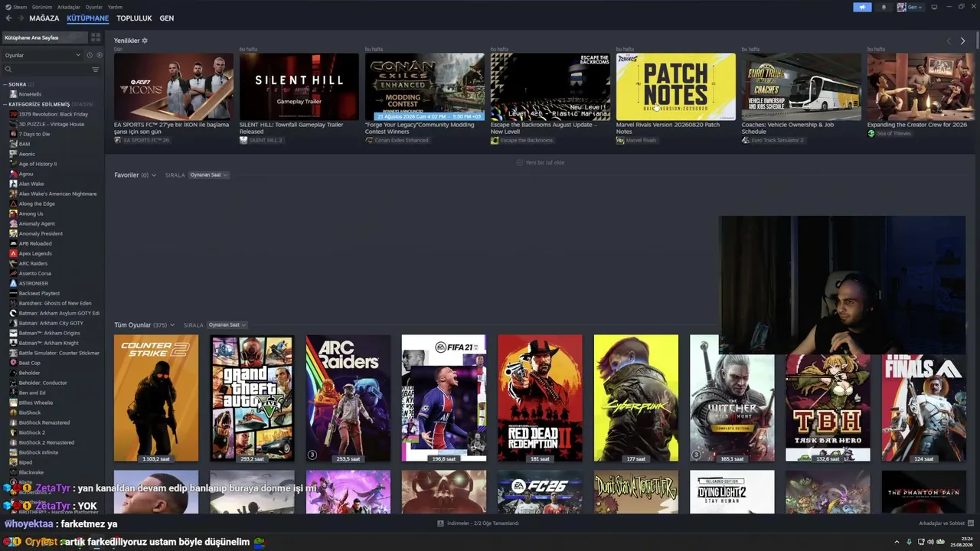Viewport: 980px width, 551px height.
Task: Go forward with the right navigation arrow
Action: tap(20, 18)
